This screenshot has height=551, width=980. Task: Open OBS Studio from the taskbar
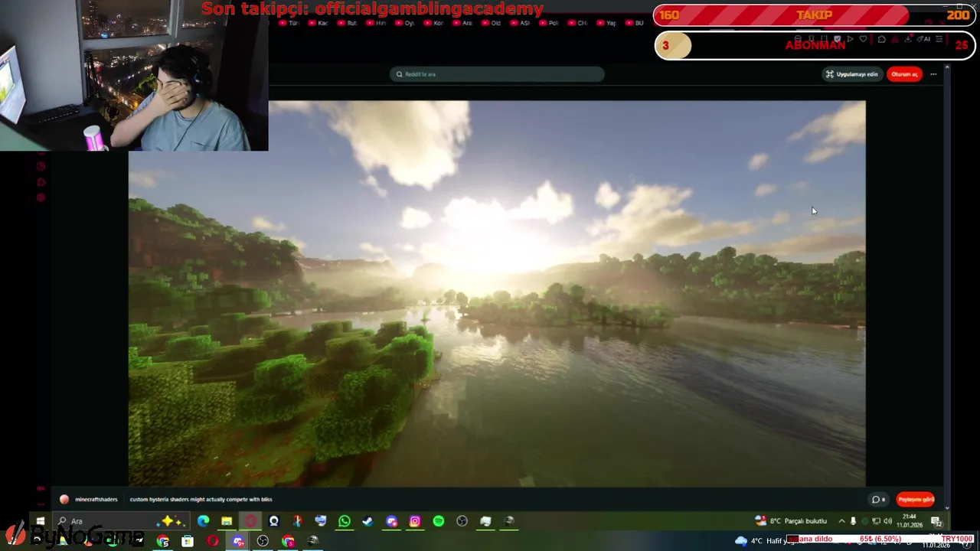pyautogui.click(x=462, y=521)
